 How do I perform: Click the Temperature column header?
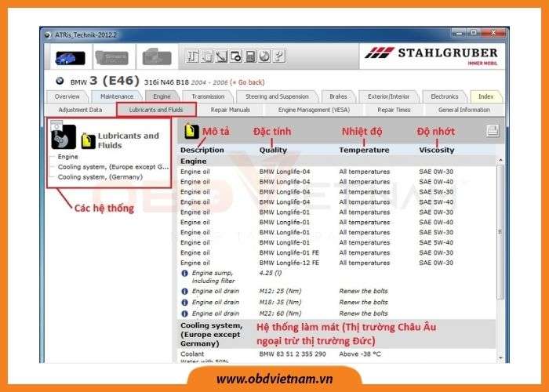click(364, 151)
